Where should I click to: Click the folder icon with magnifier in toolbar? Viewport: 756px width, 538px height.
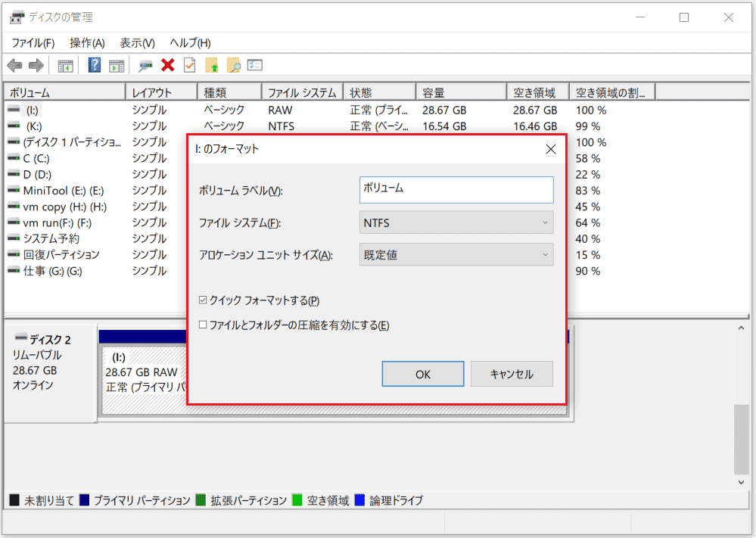coord(234,65)
